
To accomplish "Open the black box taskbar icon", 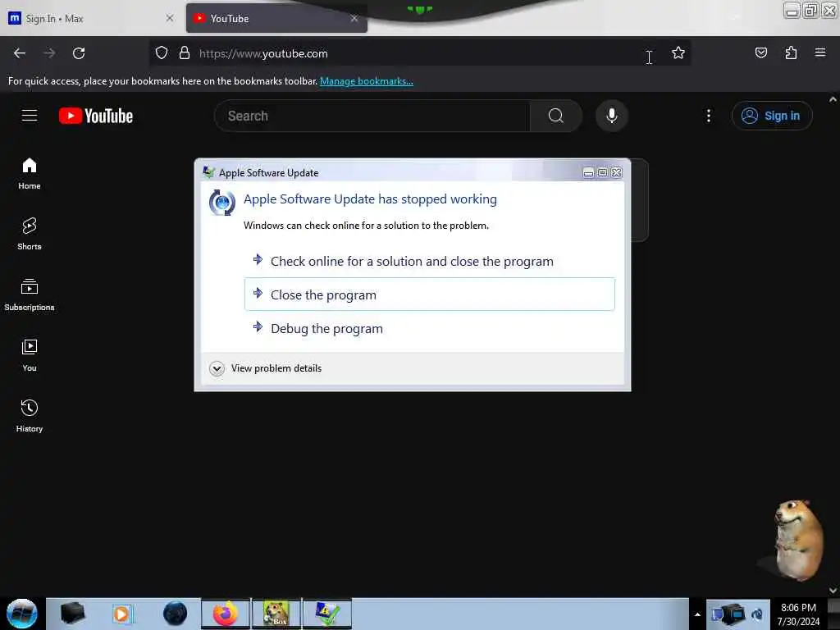I will (x=72, y=614).
